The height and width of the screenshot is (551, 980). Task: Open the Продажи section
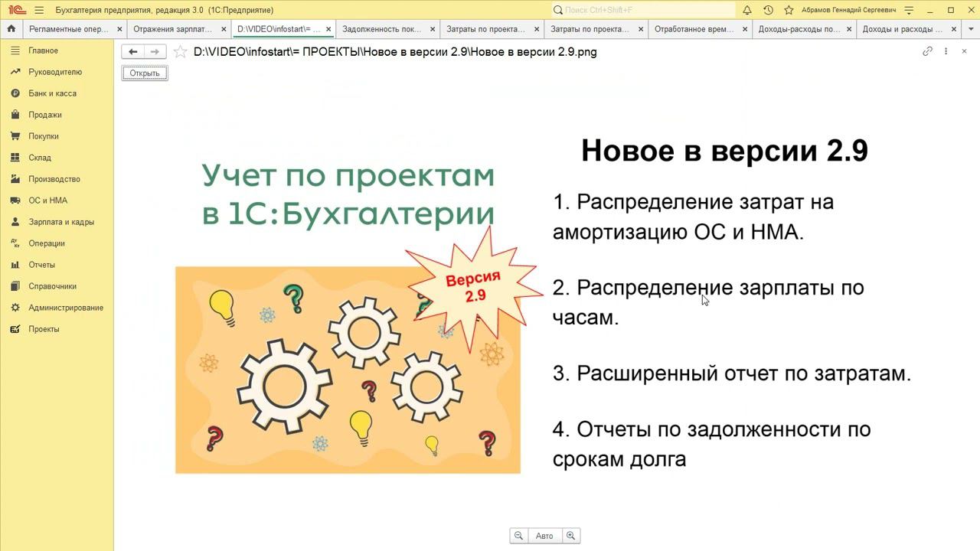pyautogui.click(x=57, y=115)
